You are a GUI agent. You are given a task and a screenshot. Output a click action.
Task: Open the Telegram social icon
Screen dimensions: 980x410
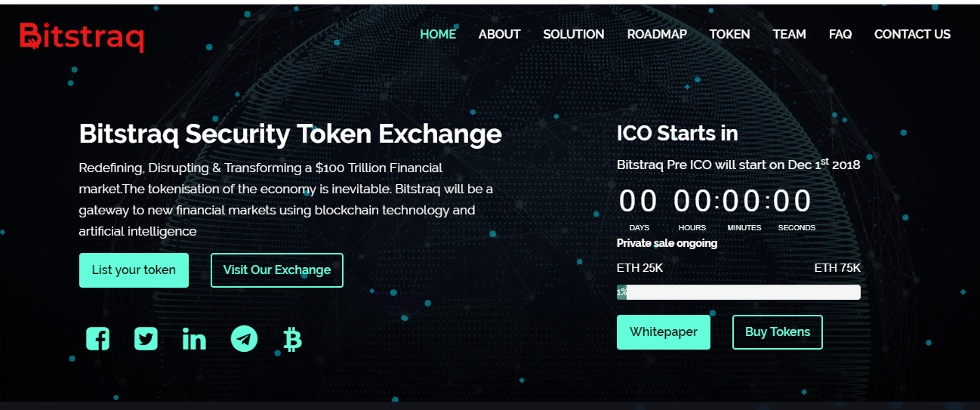244,339
